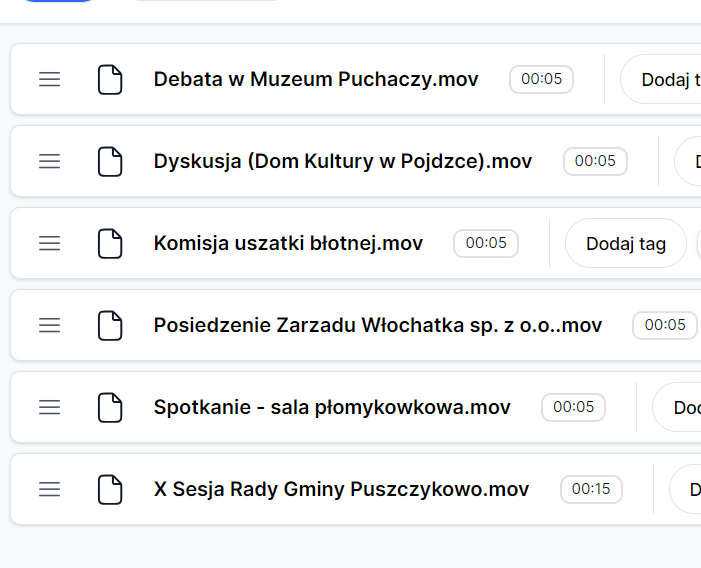Click the 00:15 duration badge
Viewport: 701px width, 568px height.
[x=591, y=489]
